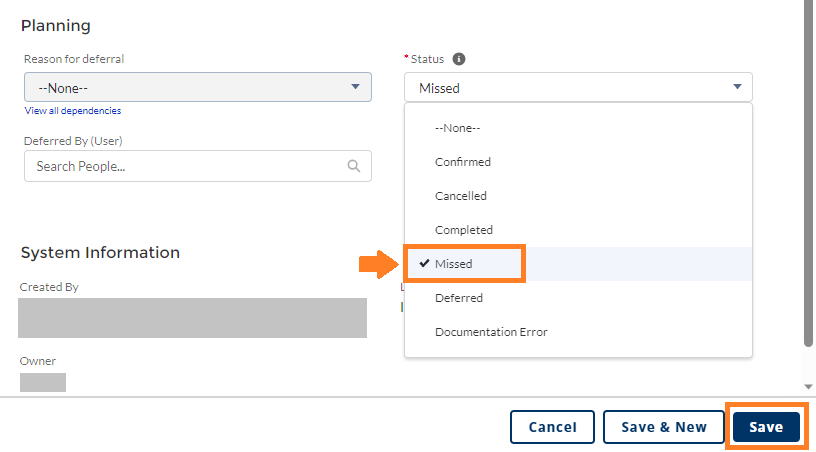Click the checkmark beside Missed option
Screen dimensions: 816x452
425,264
